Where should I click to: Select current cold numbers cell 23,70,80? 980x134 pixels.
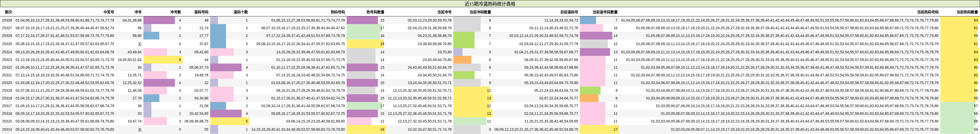click(444, 52)
